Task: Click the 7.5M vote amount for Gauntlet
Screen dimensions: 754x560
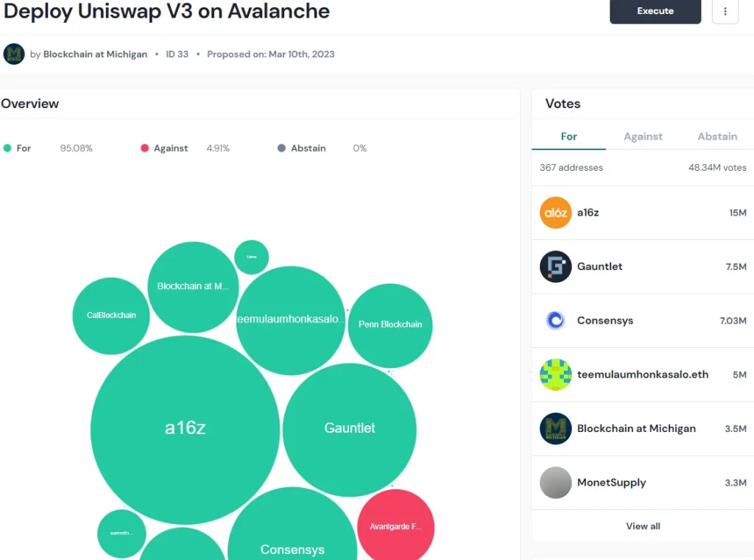Action: coord(736,266)
